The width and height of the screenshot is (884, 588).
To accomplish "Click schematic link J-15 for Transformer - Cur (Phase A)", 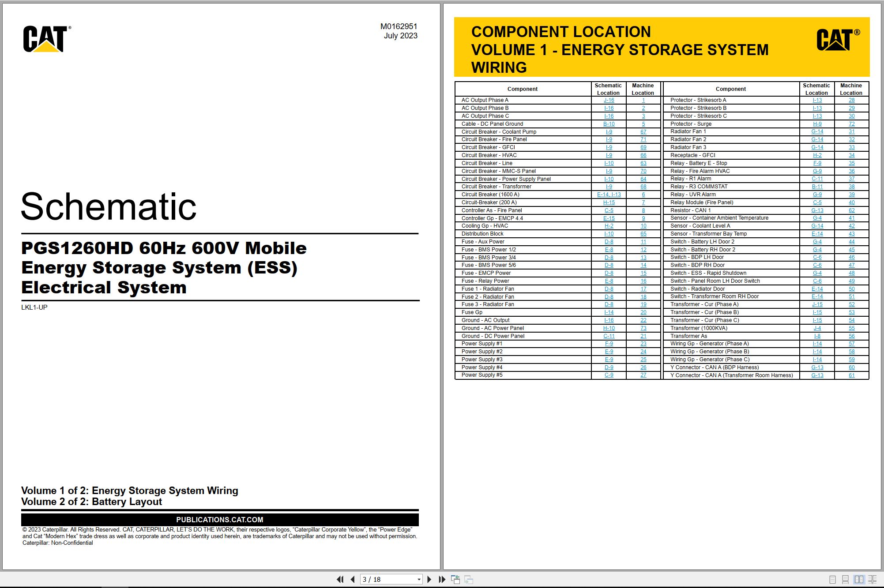I will coord(817,304).
